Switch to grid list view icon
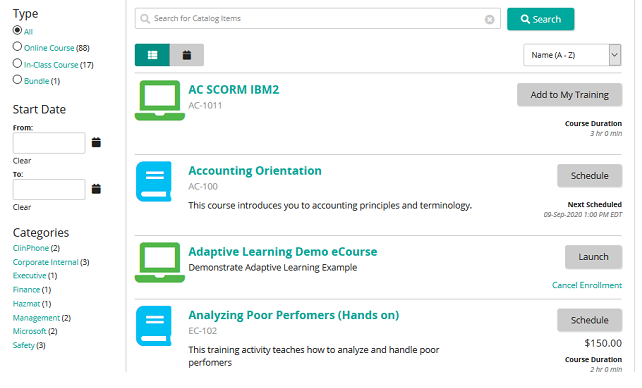Screen dimensions: 642x388 pyautogui.click(x=152, y=55)
